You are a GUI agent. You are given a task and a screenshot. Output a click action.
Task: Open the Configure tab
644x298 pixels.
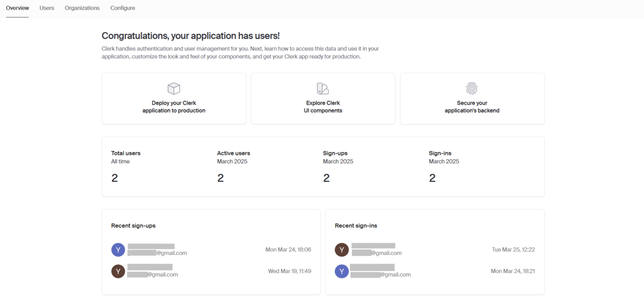pos(123,8)
